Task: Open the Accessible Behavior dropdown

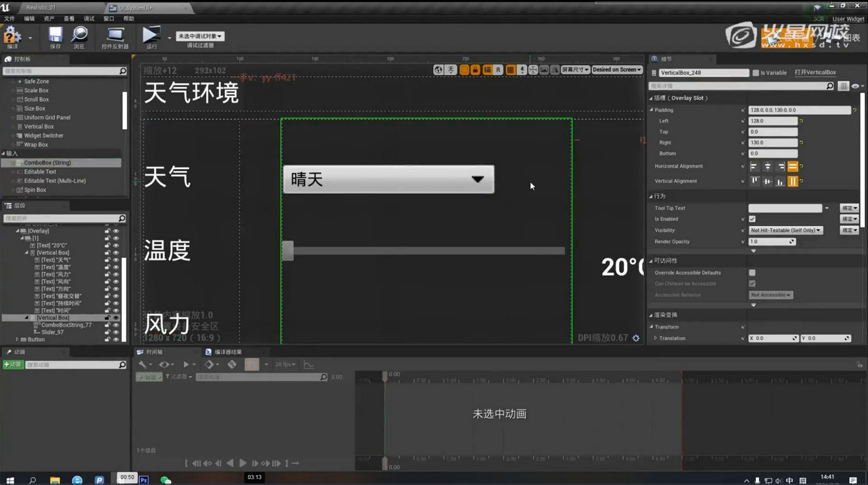Action: (x=770, y=295)
